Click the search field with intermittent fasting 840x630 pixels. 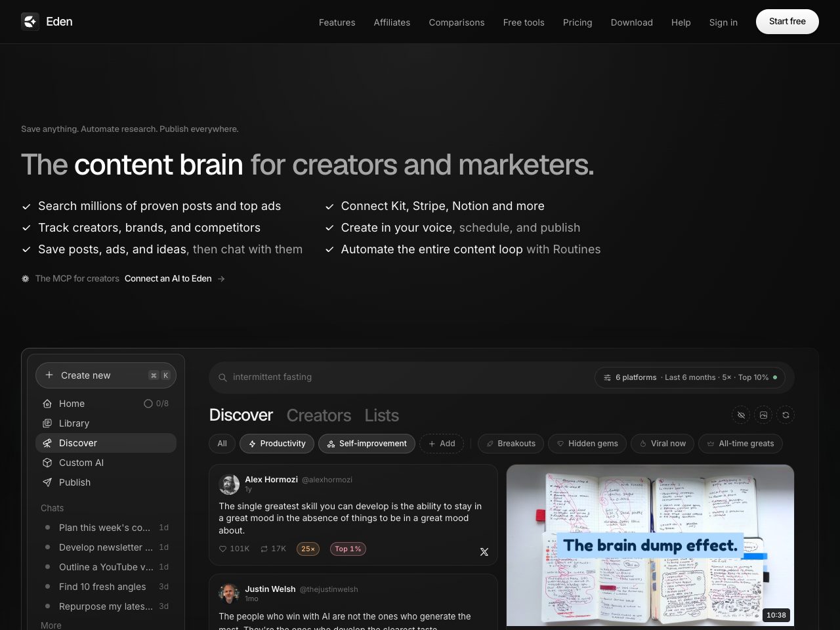pyautogui.click(x=501, y=377)
